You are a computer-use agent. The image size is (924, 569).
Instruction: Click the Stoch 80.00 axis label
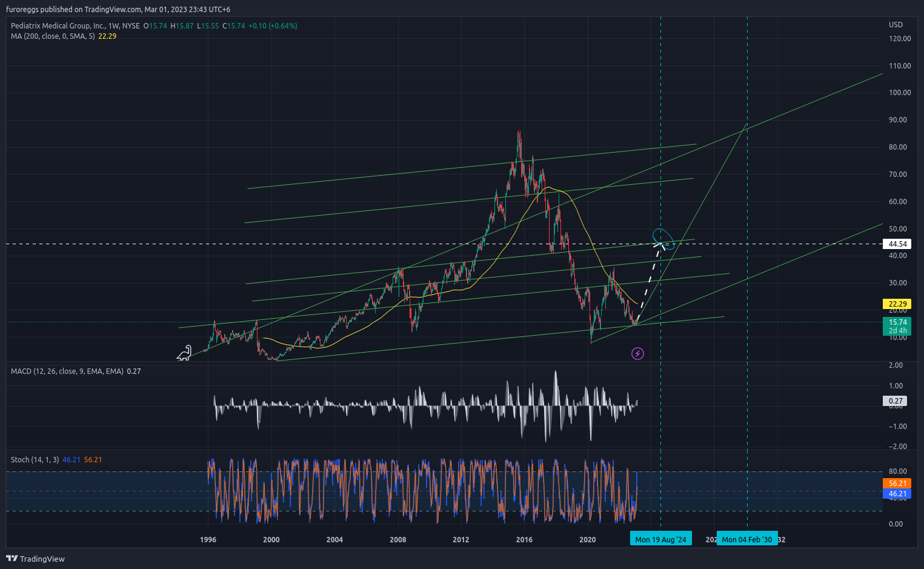(x=898, y=471)
